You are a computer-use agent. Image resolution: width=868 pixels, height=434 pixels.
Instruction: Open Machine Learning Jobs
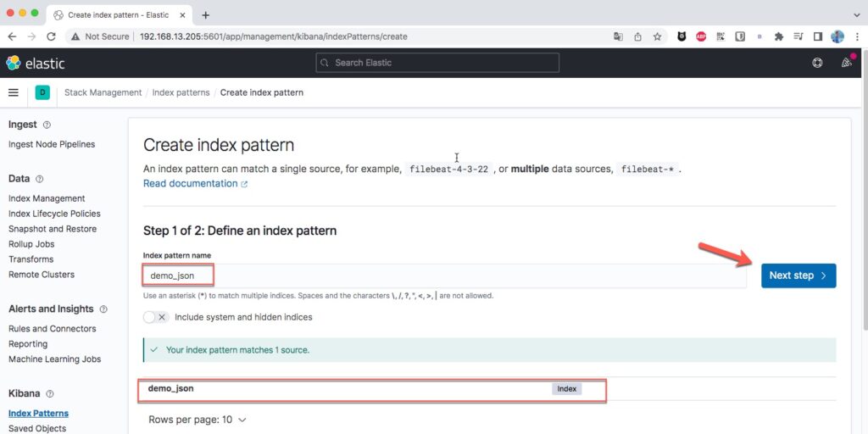(55, 359)
